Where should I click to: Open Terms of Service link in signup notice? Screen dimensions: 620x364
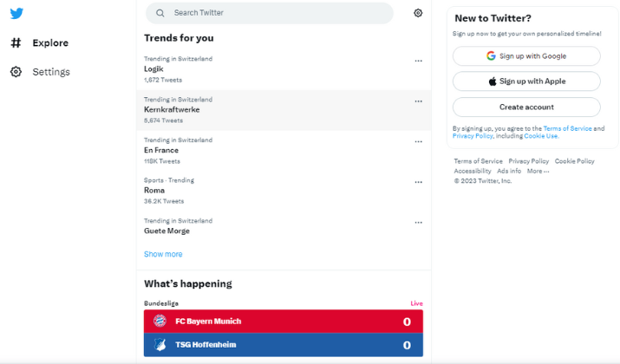point(567,128)
